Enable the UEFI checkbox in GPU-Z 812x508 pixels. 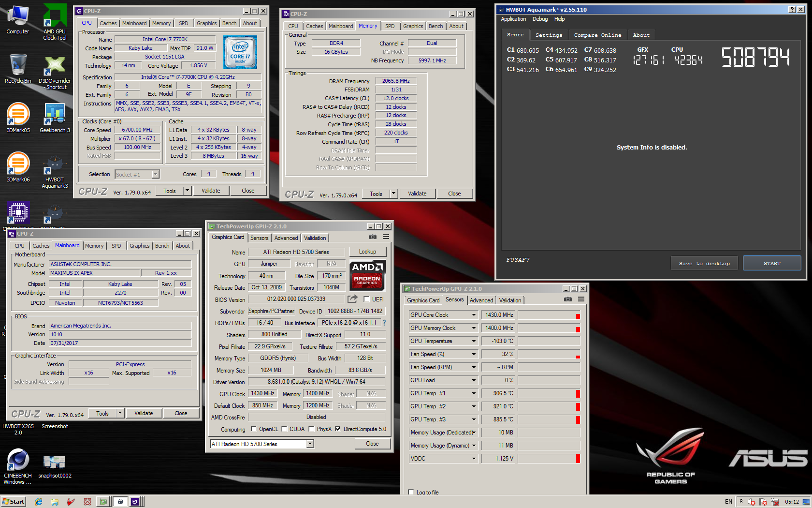coord(366,299)
